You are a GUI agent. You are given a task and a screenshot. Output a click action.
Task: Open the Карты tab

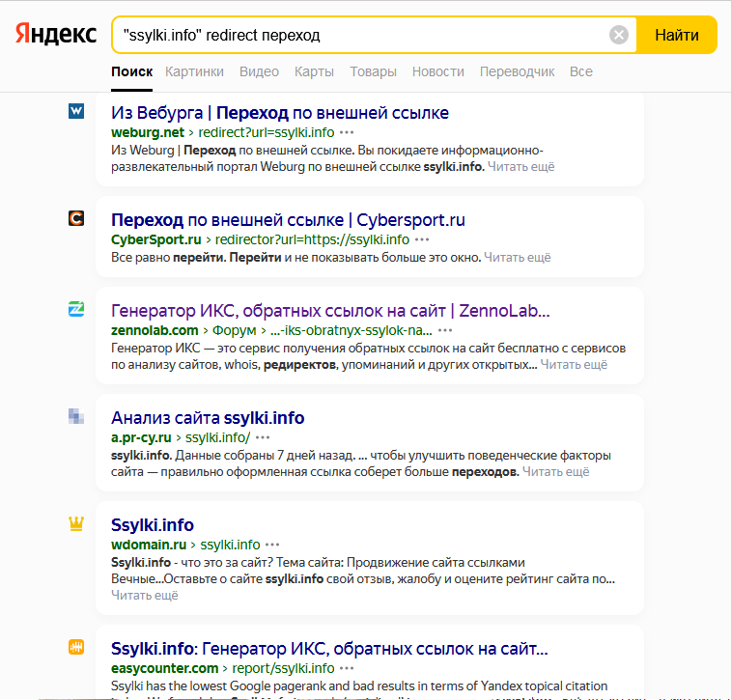(x=314, y=71)
